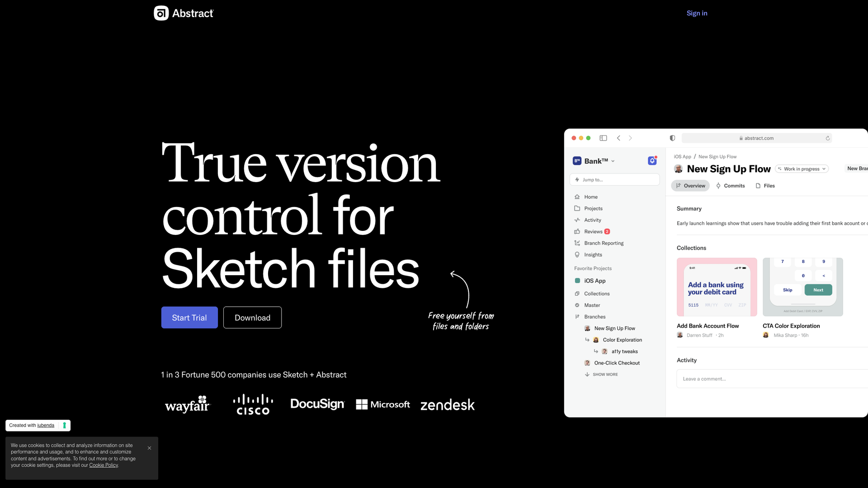
Task: Open Branch Reporting in sidebar
Action: click(604, 243)
